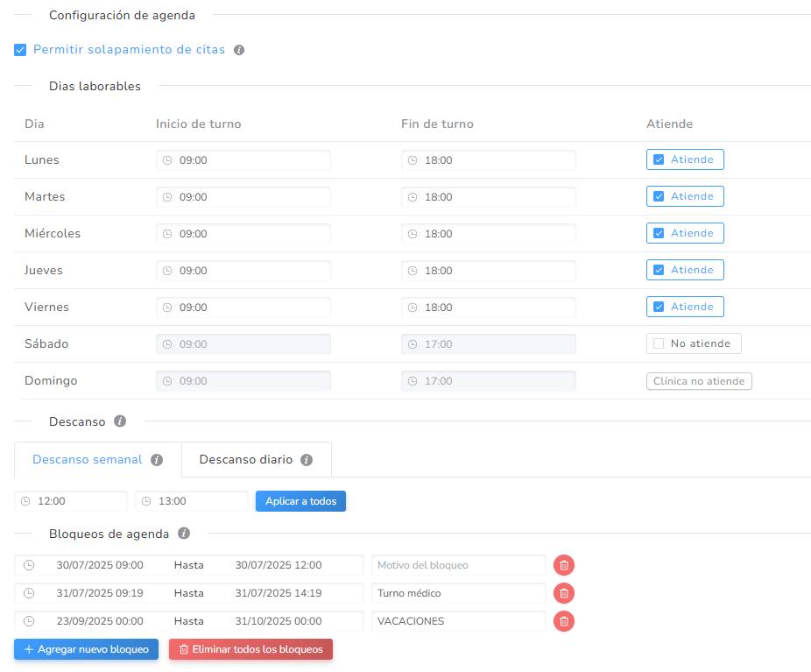Click Clínica no atiende label for Domingo

point(699,381)
